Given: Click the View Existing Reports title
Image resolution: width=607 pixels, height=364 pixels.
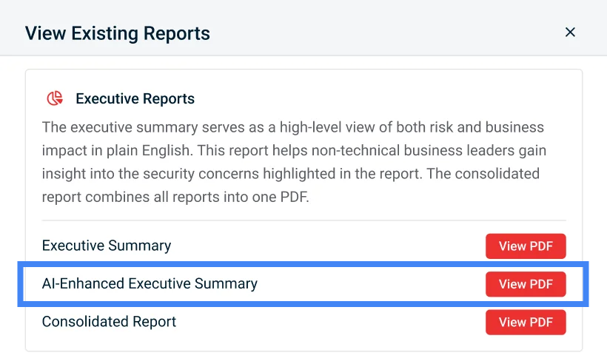Looking at the screenshot, I should coord(118,33).
